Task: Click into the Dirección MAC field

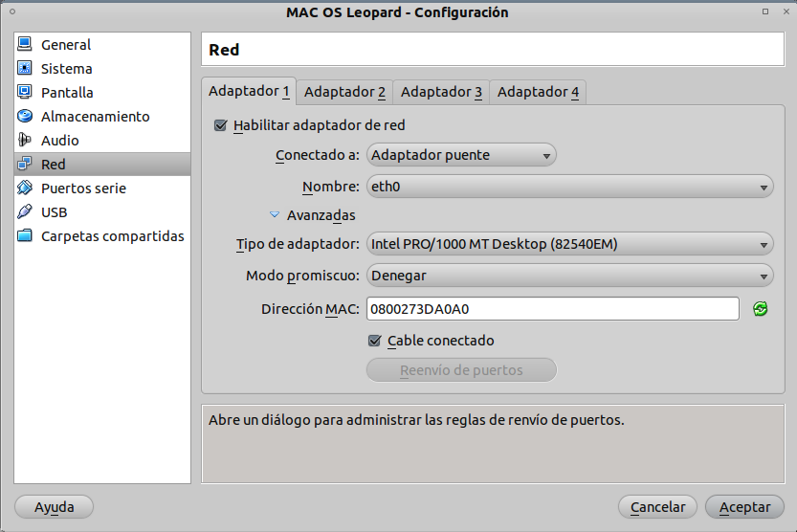Action: coord(552,309)
